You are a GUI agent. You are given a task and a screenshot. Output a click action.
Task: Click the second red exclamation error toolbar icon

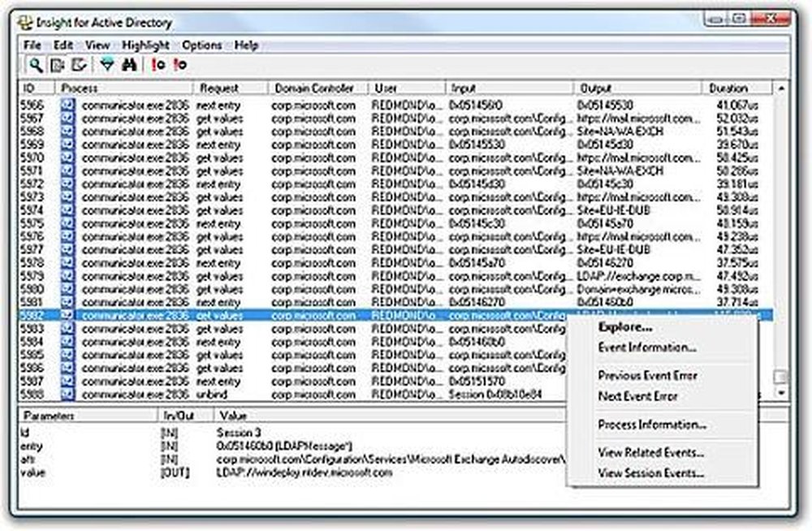click(x=179, y=65)
